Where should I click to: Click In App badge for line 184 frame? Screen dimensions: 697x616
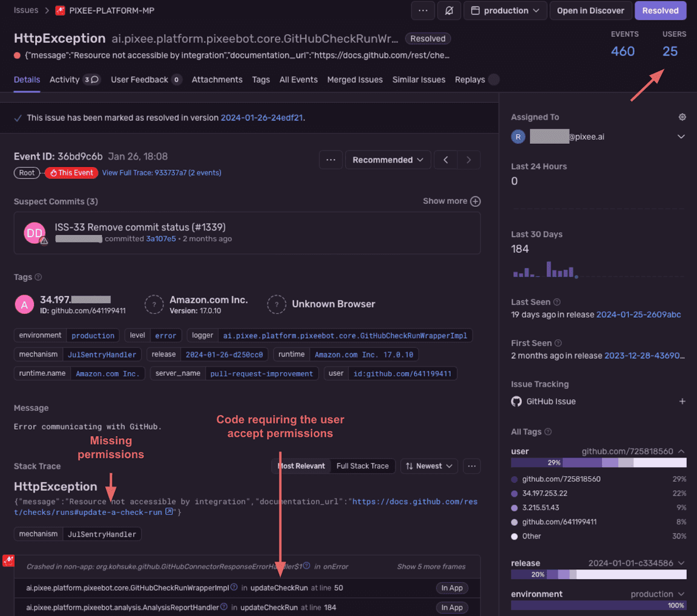click(x=451, y=608)
